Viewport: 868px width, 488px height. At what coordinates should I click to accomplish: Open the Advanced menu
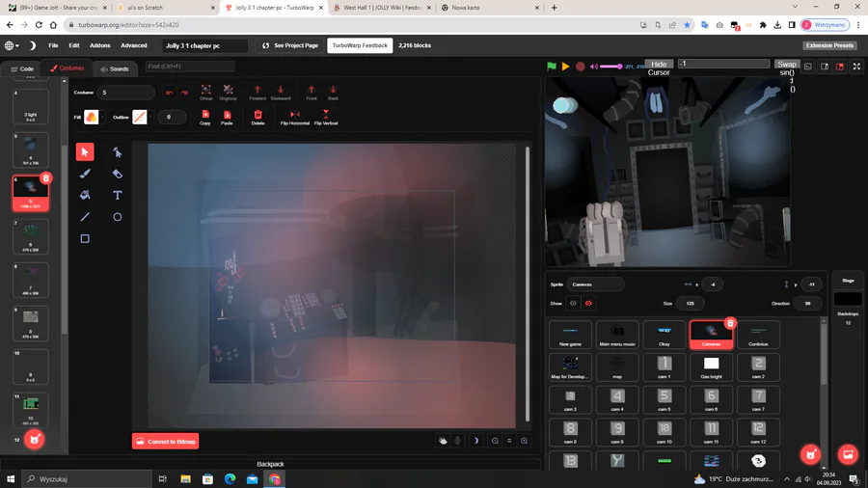click(134, 45)
